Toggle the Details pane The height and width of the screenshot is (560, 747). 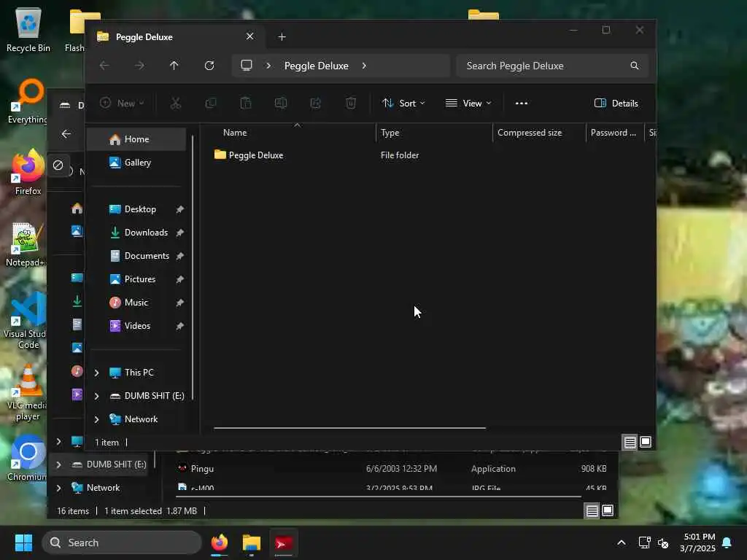(616, 104)
